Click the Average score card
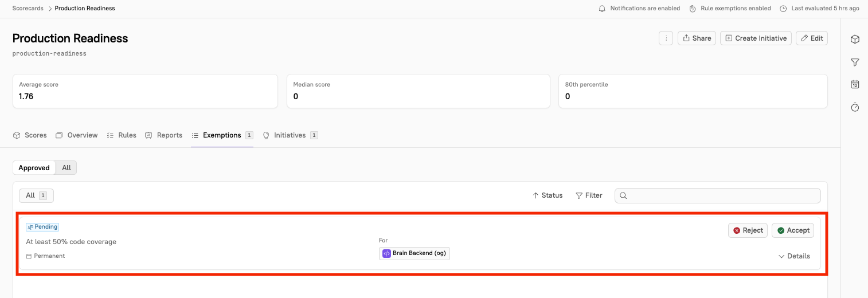The height and width of the screenshot is (298, 868). click(x=145, y=91)
